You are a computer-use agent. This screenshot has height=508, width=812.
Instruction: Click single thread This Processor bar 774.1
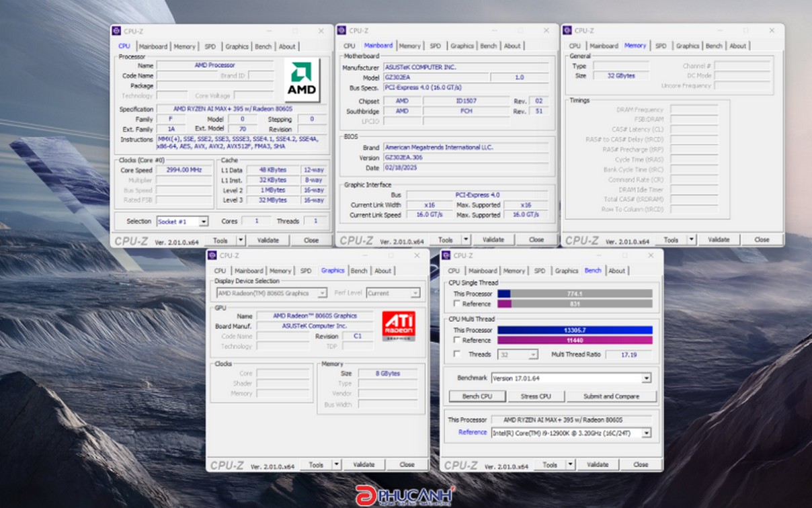[575, 294]
